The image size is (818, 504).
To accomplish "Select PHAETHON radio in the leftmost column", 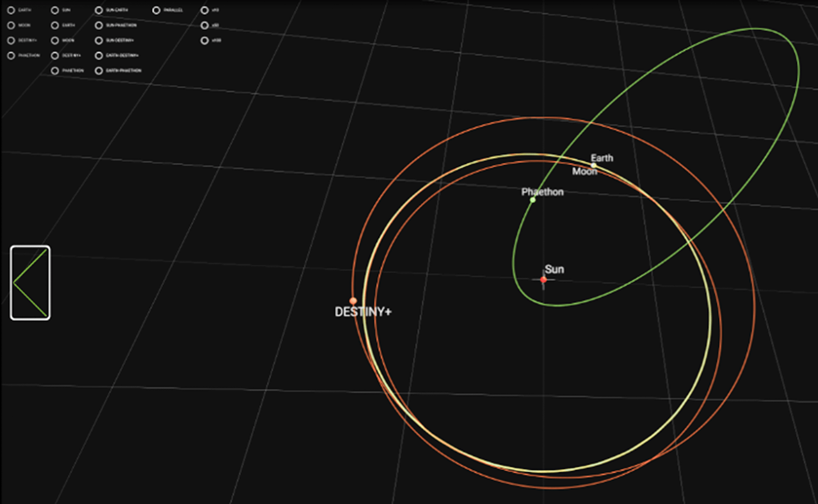I will [x=11, y=56].
